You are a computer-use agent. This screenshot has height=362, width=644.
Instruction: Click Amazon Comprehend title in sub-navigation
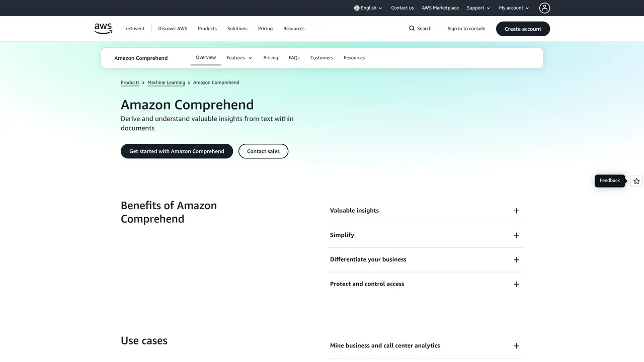[141, 58]
